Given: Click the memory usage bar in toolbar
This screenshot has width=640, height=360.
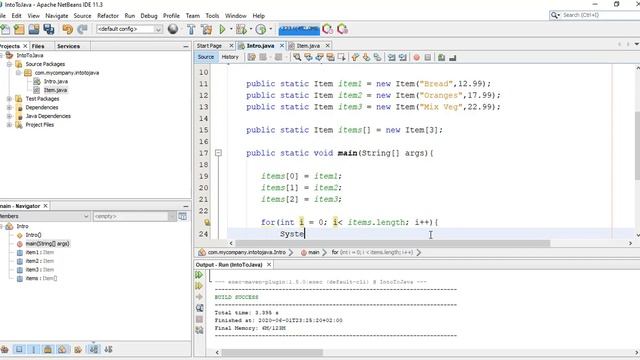Looking at the screenshot, I should click(299, 29).
